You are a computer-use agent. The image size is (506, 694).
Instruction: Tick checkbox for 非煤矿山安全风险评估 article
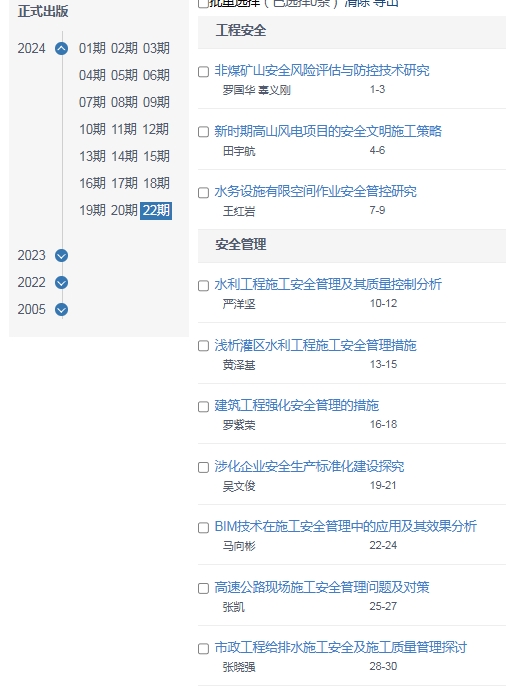[x=203, y=72]
